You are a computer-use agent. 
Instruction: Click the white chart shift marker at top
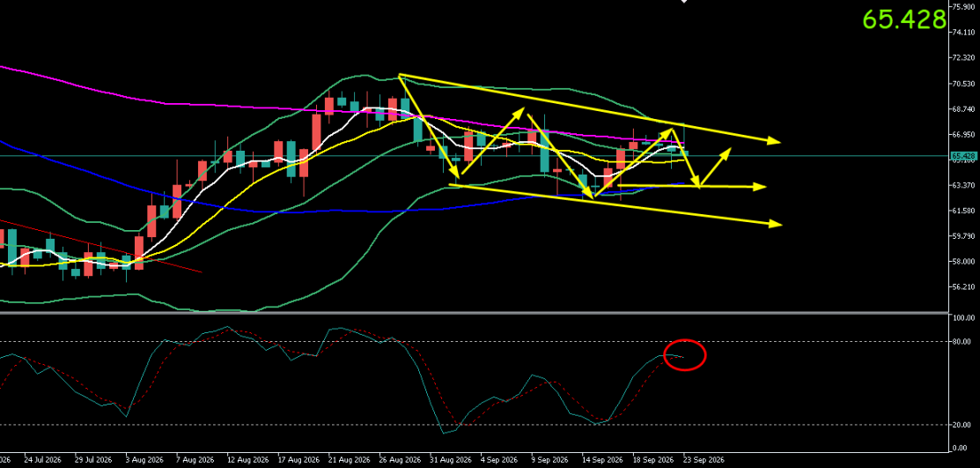click(x=684, y=1)
